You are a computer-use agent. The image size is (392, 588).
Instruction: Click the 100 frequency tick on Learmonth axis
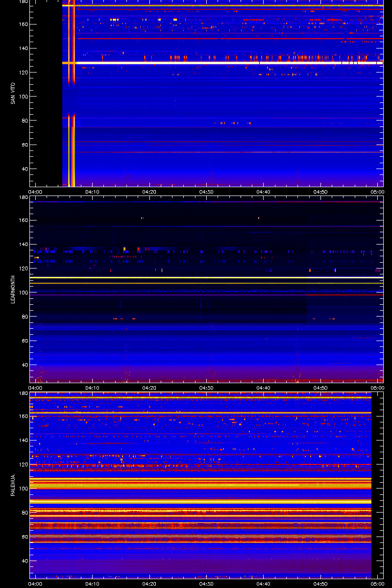point(23,293)
